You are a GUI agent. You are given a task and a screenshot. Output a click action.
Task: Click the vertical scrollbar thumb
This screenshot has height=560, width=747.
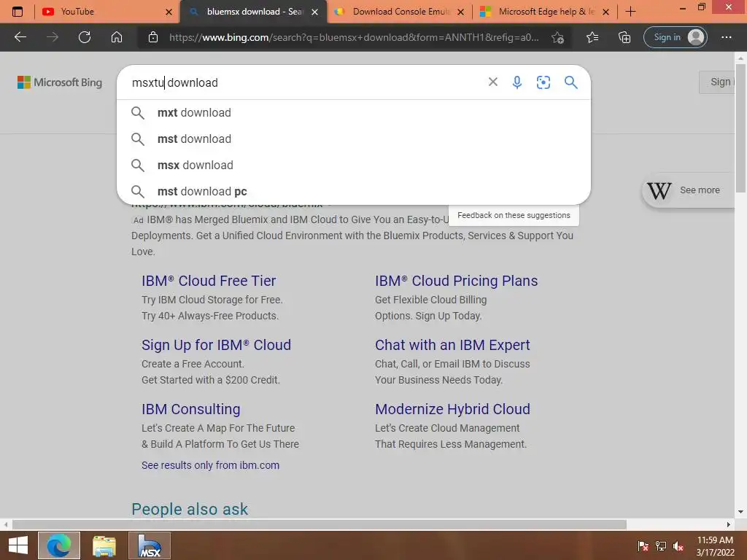tap(740, 128)
